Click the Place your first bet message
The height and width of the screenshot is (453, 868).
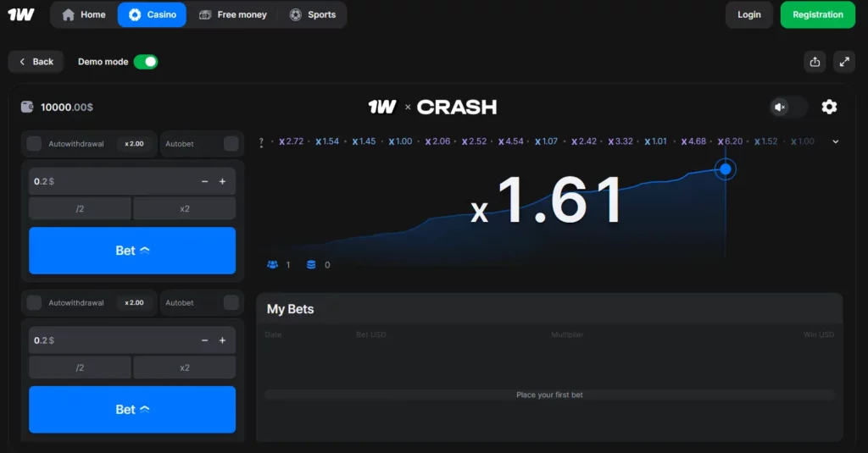[549, 395]
